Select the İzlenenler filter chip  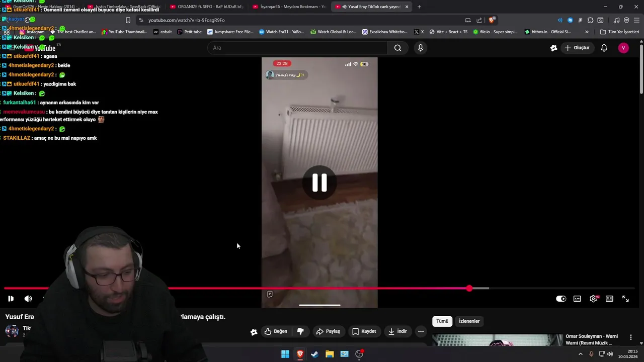[x=469, y=321]
